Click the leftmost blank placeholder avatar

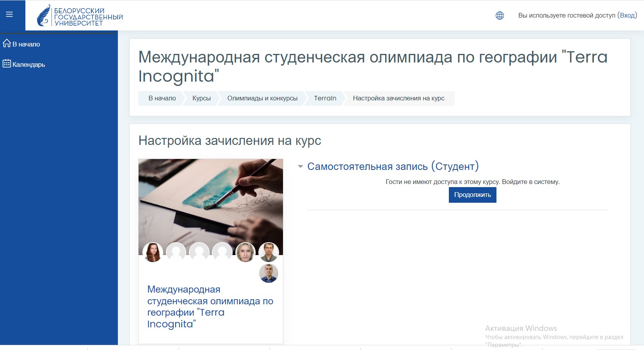click(176, 252)
